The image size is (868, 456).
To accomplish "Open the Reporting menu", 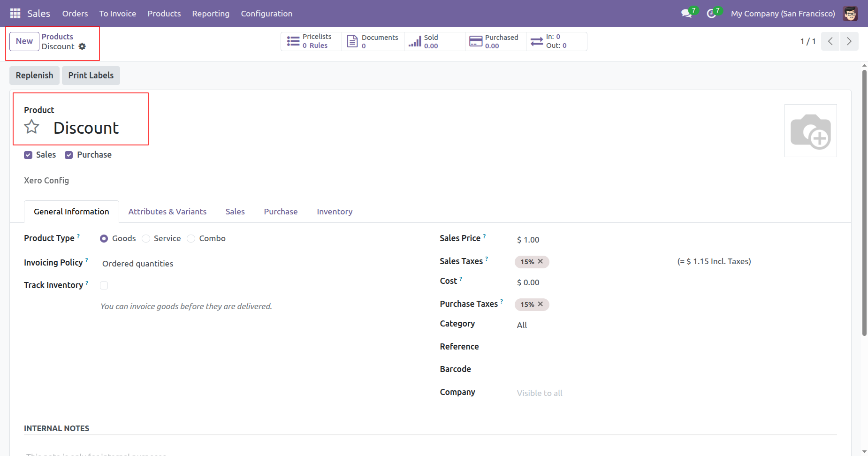I will [211, 14].
